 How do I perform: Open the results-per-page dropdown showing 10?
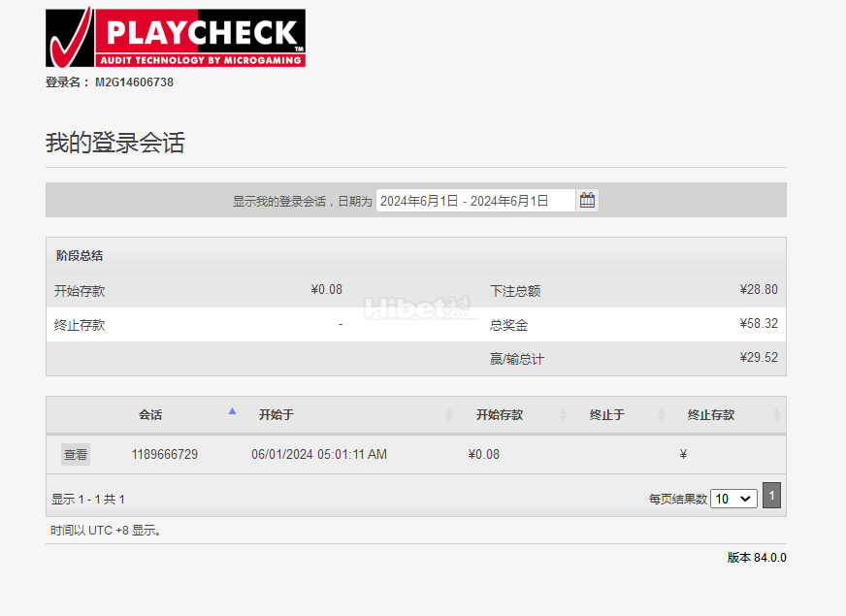733,499
